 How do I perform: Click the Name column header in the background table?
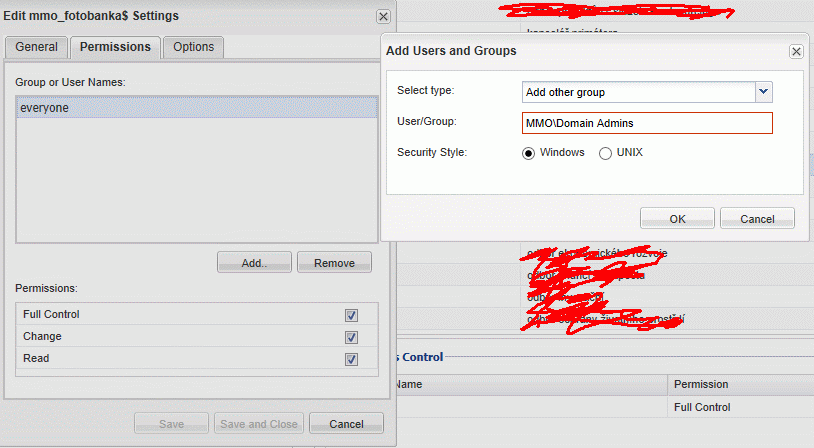point(532,385)
